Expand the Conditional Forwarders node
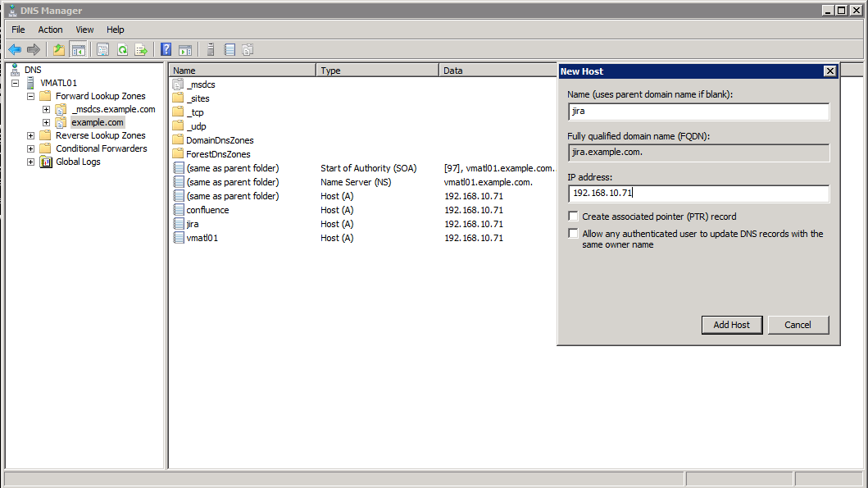Screen dimensions: 868x488 tap(31, 149)
